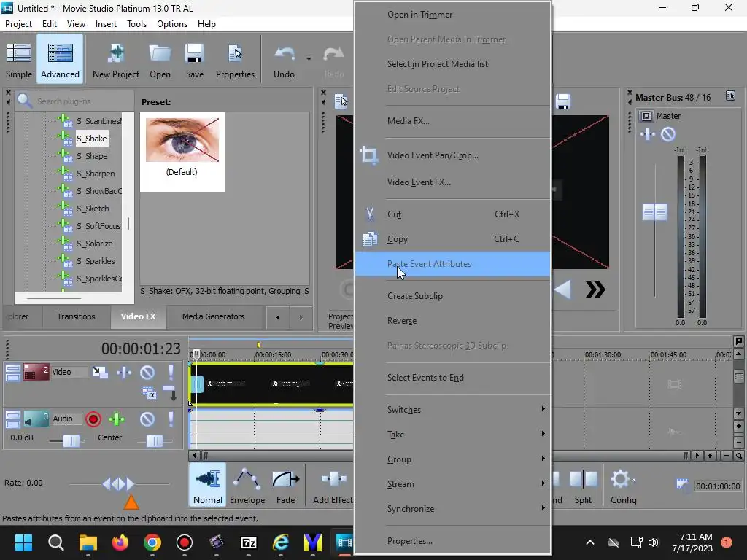The height and width of the screenshot is (560, 747).
Task: Open audio track FX green plus icon
Action: pos(117,419)
